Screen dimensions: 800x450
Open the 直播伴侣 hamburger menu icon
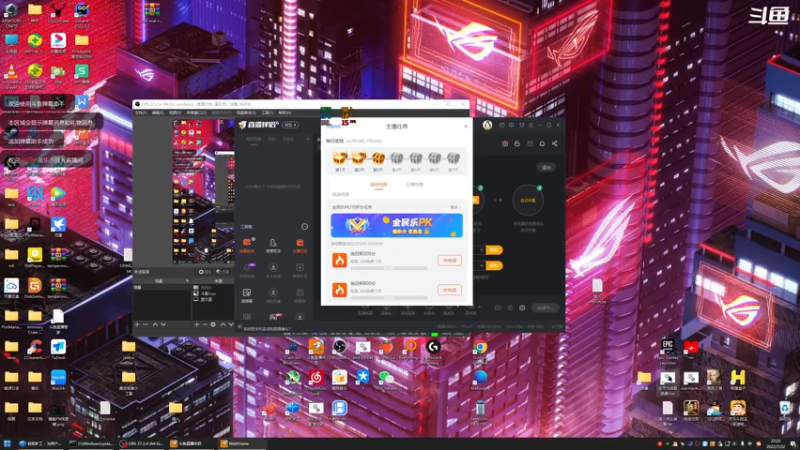pyautogui.click(x=531, y=125)
